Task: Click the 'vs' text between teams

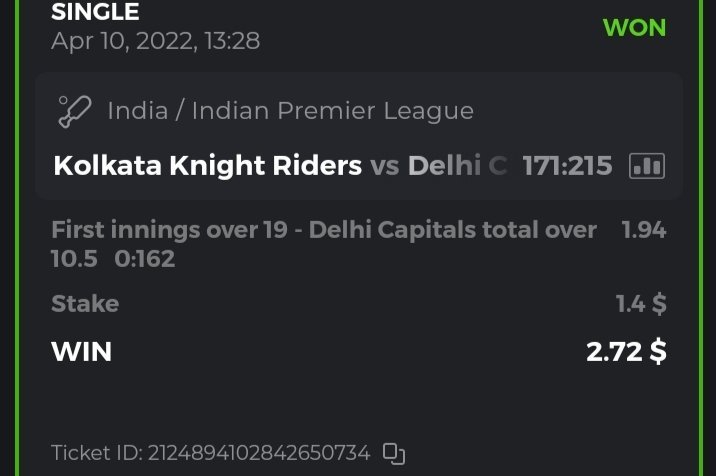Action: pos(385,166)
